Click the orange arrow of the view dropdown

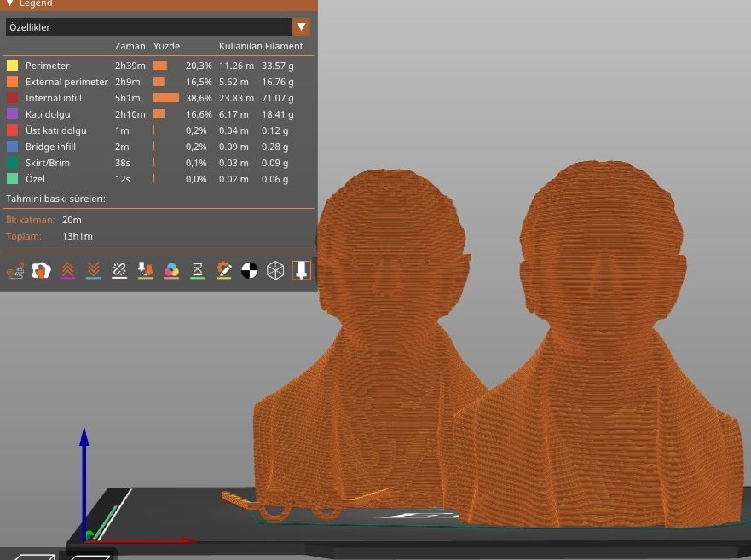point(301,26)
